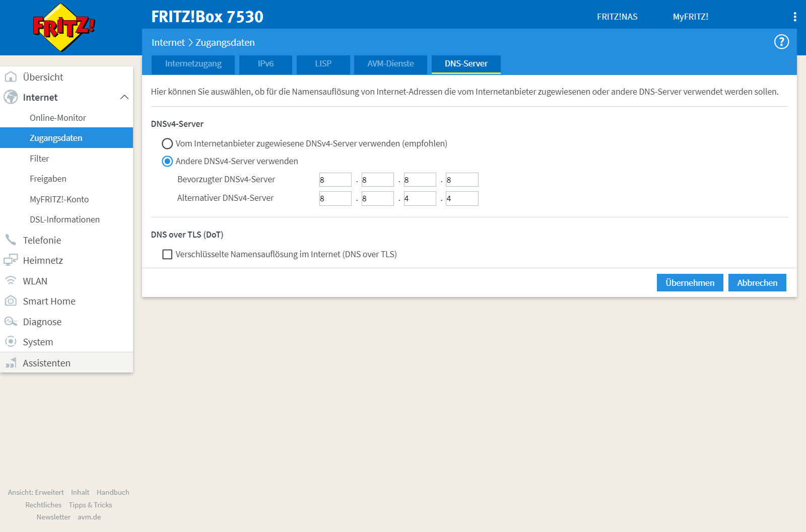The image size is (806, 532).
Task: Expand the System menu section
Action: tap(38, 342)
